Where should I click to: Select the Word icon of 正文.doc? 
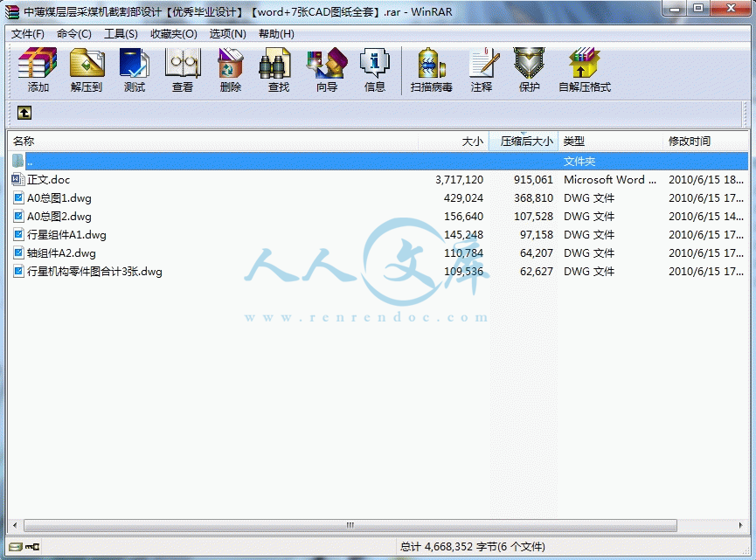click(17, 180)
